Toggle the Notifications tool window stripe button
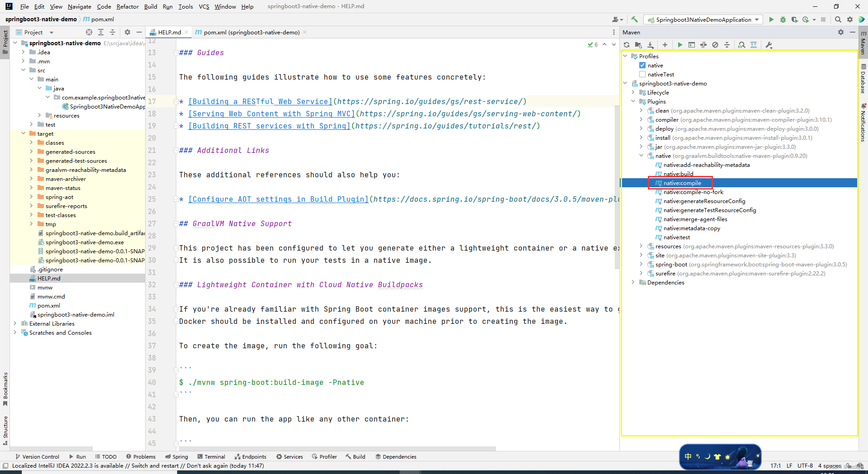This screenshot has width=868, height=474. pyautogui.click(x=863, y=123)
